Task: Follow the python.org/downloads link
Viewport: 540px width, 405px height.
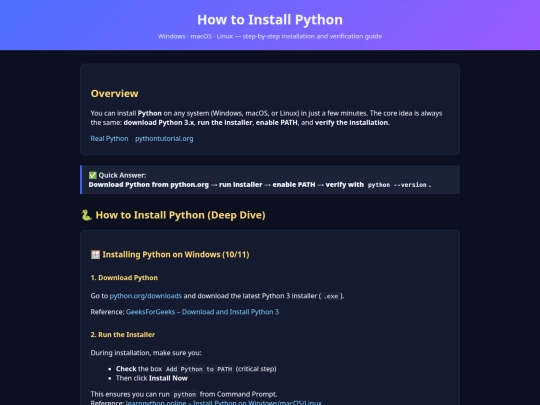Action: tap(146, 296)
